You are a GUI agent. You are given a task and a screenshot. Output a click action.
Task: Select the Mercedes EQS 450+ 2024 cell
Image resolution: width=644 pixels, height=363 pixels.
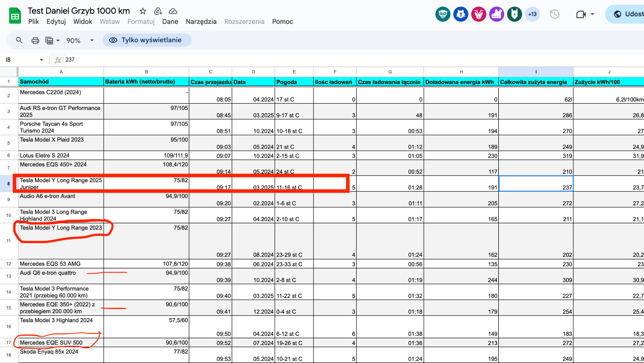click(61, 168)
